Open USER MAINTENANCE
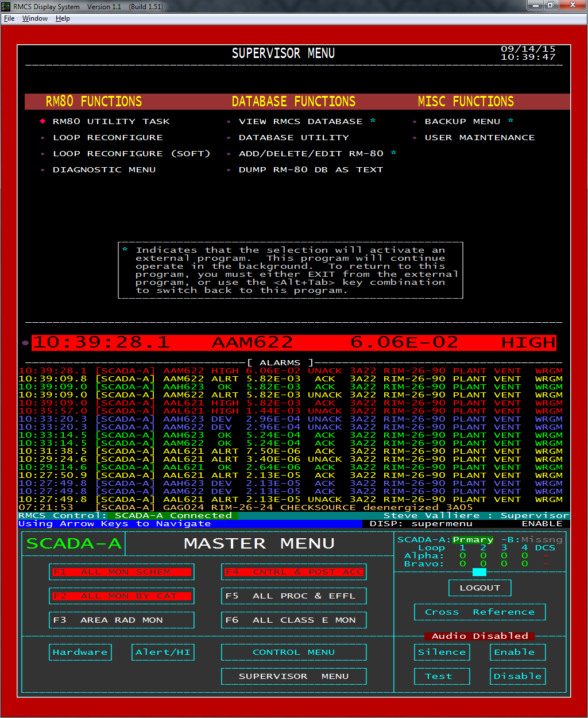588x718 pixels. (479, 137)
